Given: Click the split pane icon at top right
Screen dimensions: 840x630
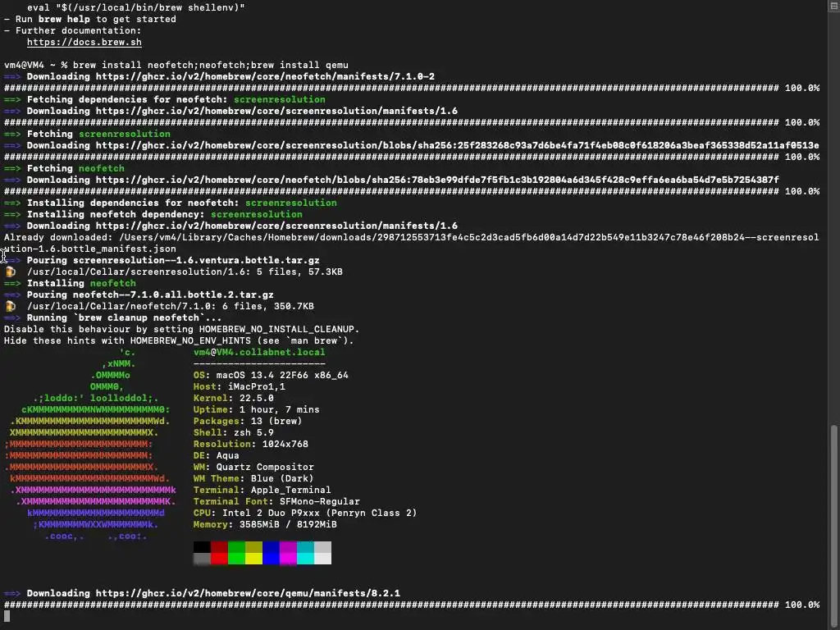Looking at the screenshot, I should (833, 6).
